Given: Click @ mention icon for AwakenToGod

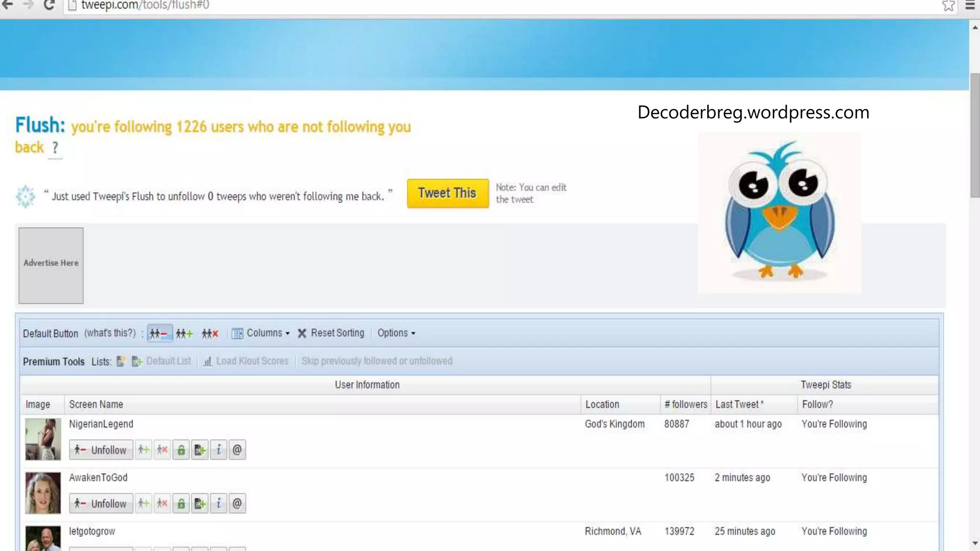Looking at the screenshot, I should tap(237, 504).
